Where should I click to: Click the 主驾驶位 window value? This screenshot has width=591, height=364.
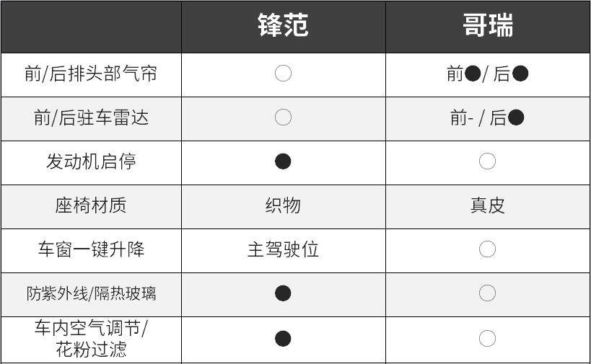click(x=283, y=249)
